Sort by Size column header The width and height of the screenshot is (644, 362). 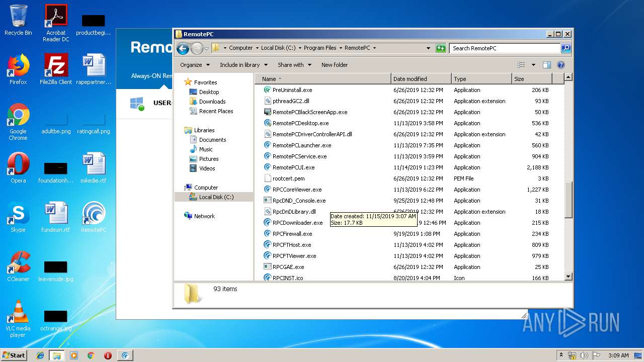click(532, 79)
